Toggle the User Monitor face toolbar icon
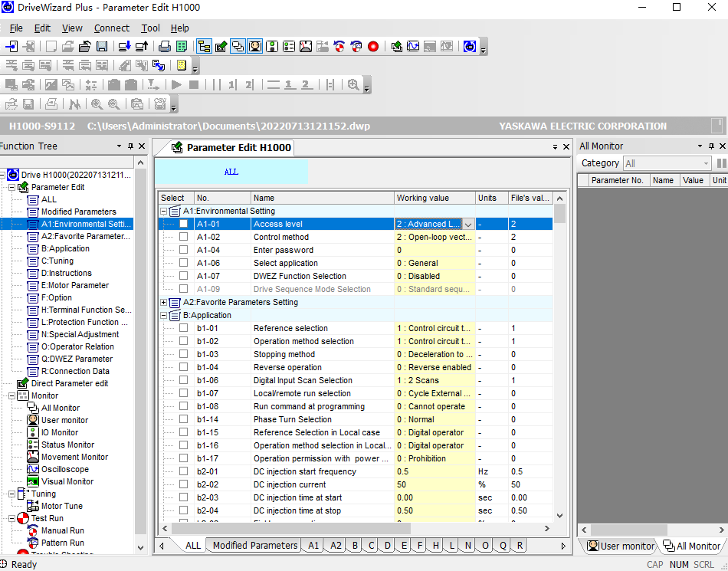Screen dimensions: 728x571 [255, 47]
